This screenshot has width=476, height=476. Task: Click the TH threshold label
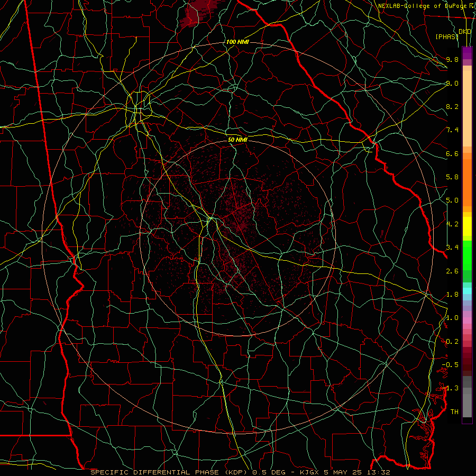click(454, 412)
